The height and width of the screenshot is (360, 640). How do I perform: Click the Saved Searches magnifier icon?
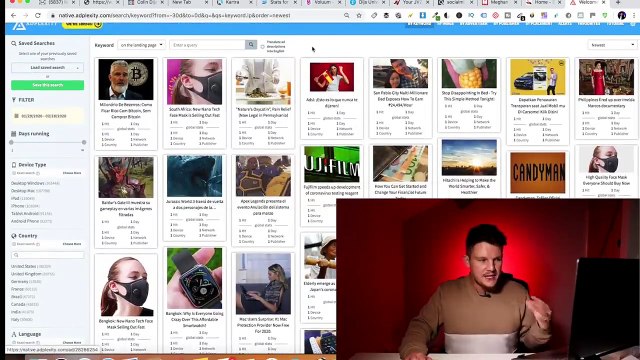point(14,43)
